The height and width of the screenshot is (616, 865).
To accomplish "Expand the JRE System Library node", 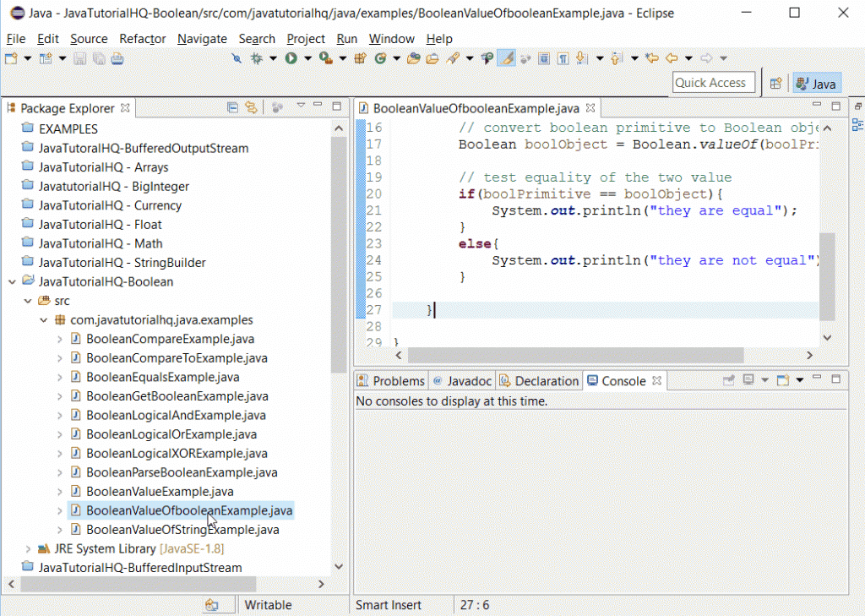I will pyautogui.click(x=28, y=549).
